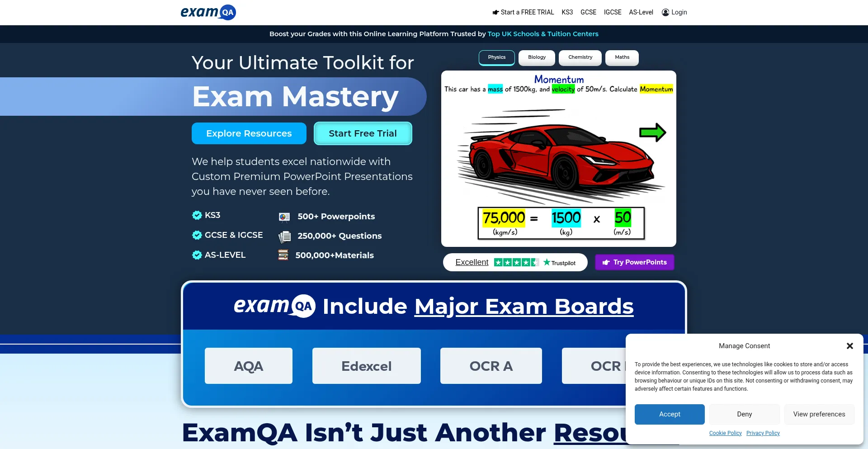This screenshot has height=449, width=868.
Task: Click the KS3 checkmark badge
Action: point(197,215)
